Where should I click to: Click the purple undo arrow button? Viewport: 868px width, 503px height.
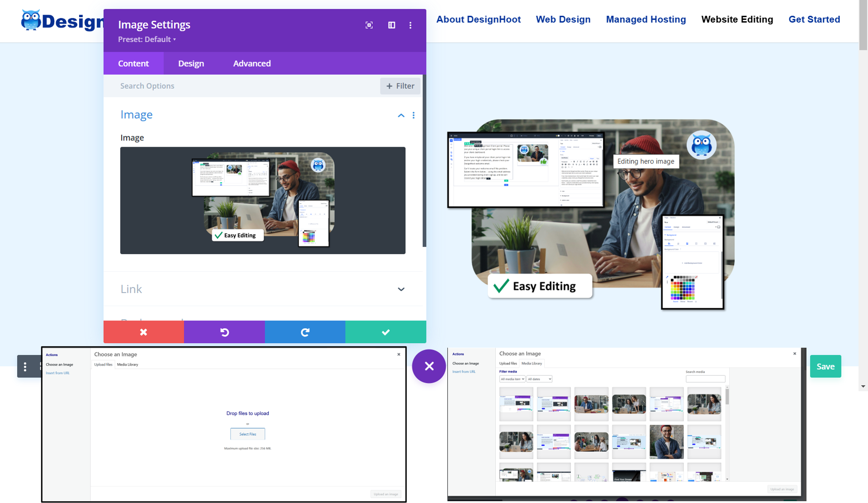coord(224,332)
